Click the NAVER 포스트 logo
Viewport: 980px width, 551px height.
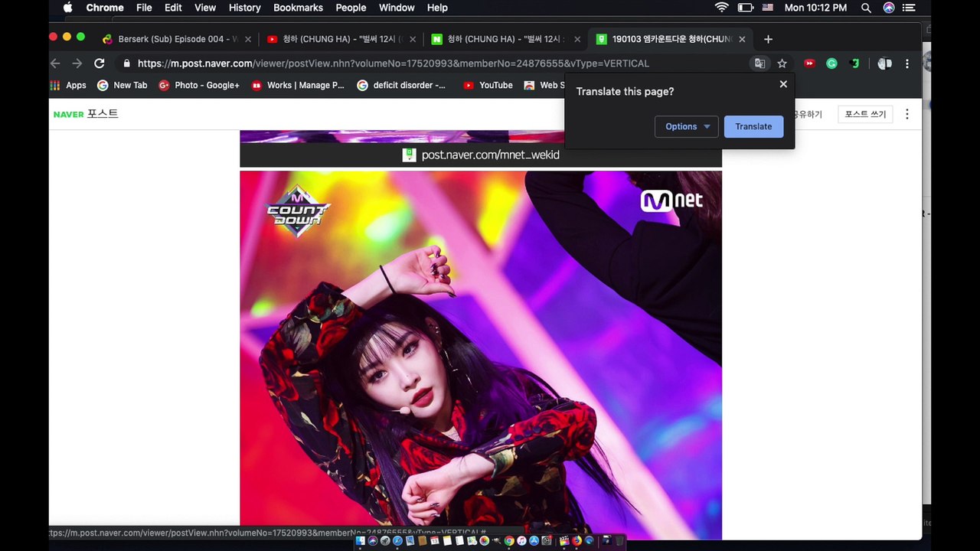86,114
